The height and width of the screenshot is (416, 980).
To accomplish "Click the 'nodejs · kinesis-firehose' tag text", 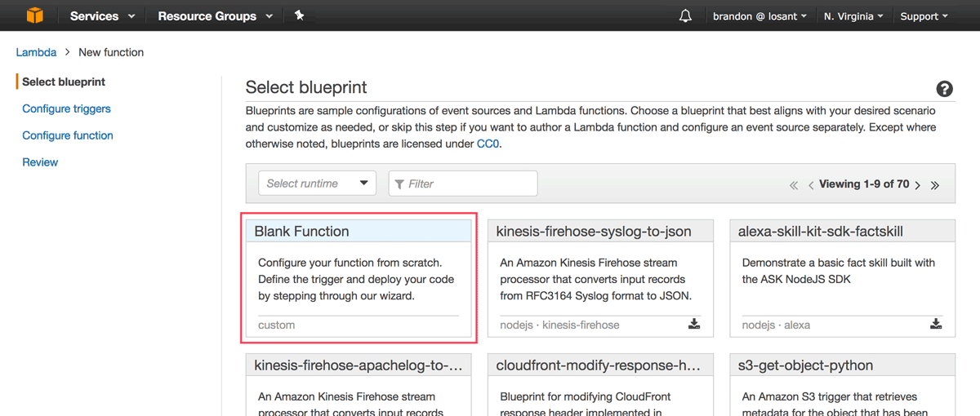I will pos(560,325).
